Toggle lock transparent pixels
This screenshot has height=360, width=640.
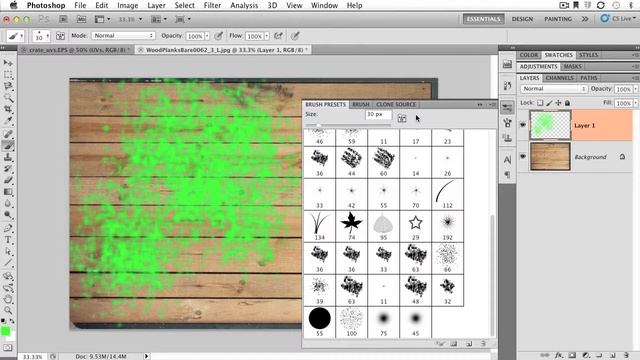tap(540, 103)
